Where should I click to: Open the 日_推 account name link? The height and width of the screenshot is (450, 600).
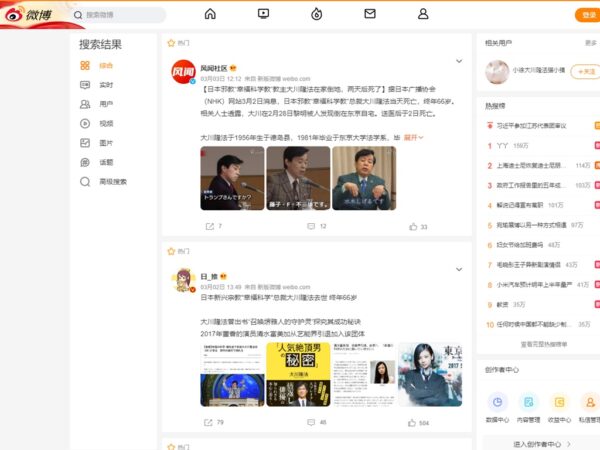point(209,276)
